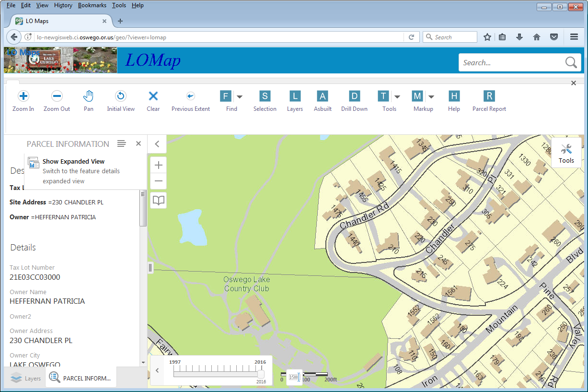The height and width of the screenshot is (392, 588).
Task: Click parcel 230 on the map
Action: pos(432,221)
